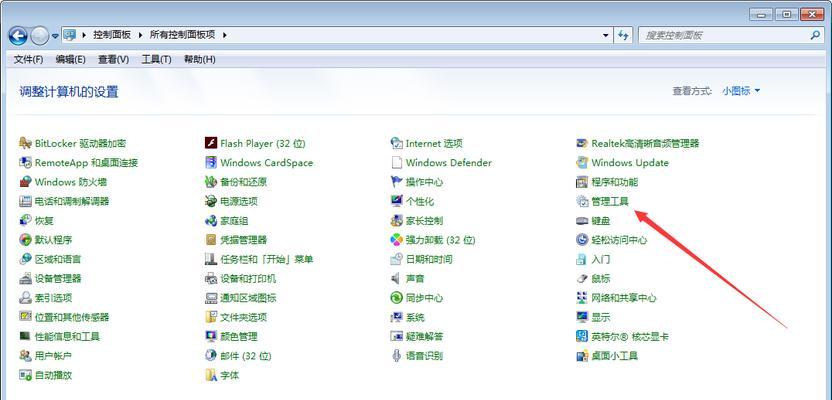Click the 电话和调制解调器 icon
Screen dimensions: 832x400
(25, 201)
